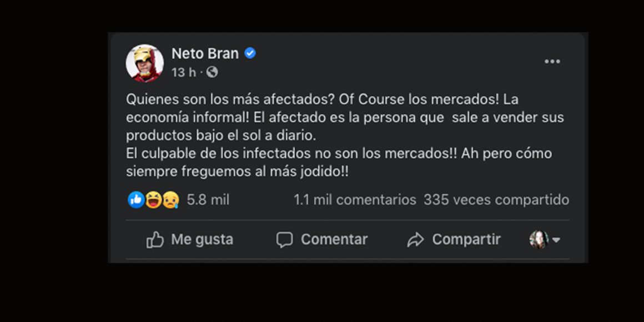Click the blue Like reaction emoji
Screen dimensions: 644x322
point(136,199)
